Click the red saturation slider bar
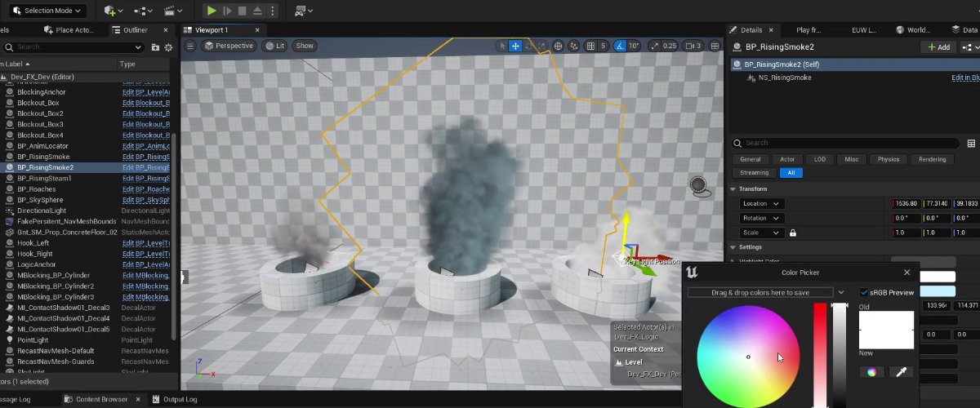This screenshot has width=980, height=408. [x=820, y=355]
